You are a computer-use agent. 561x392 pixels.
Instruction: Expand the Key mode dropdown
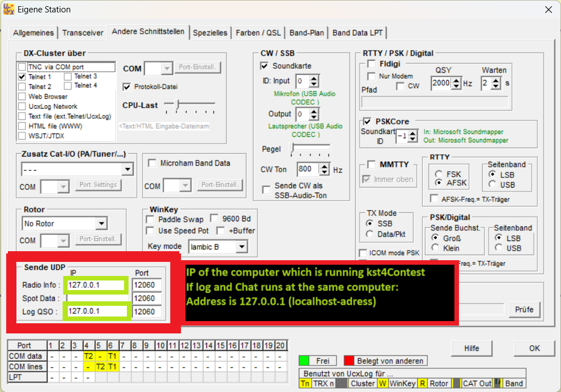(x=241, y=247)
